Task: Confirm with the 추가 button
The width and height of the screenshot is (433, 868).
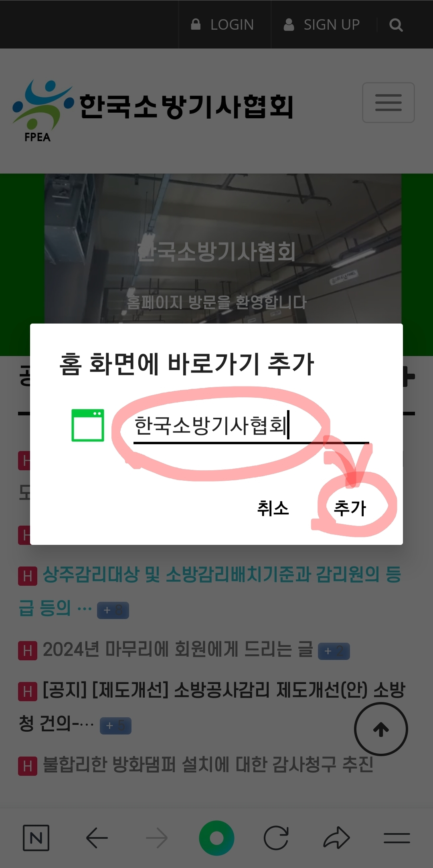Action: coord(350,508)
